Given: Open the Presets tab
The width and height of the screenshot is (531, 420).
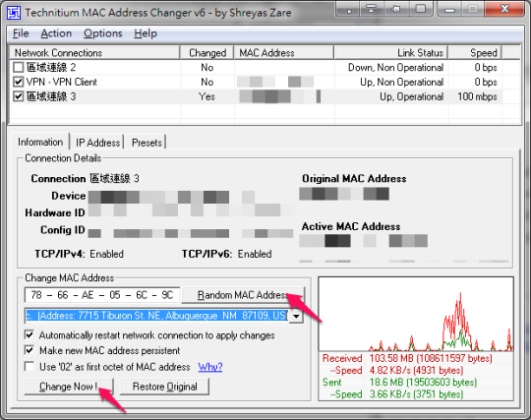Looking at the screenshot, I should [x=147, y=143].
